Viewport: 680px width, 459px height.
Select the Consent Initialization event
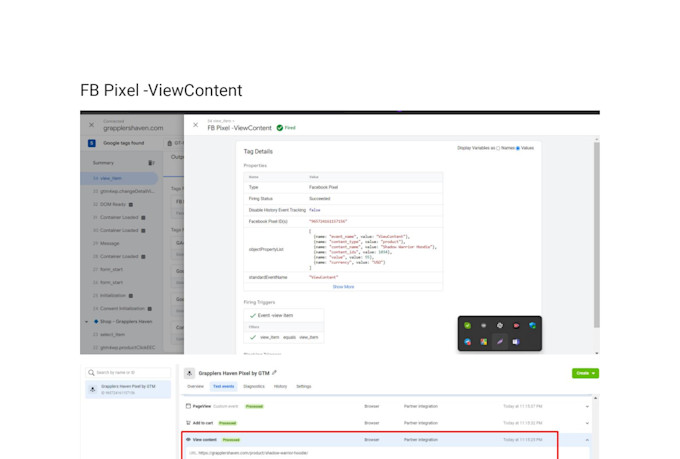(122, 308)
